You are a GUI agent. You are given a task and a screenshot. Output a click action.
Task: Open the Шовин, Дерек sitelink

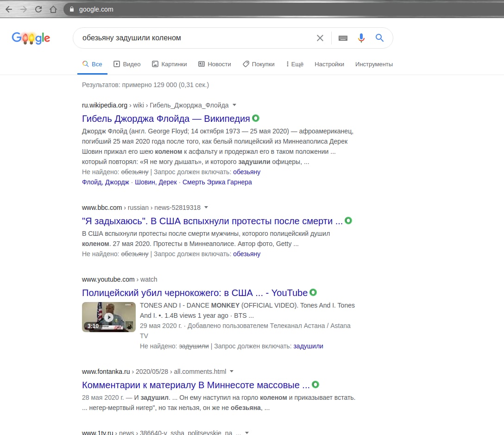[156, 183]
